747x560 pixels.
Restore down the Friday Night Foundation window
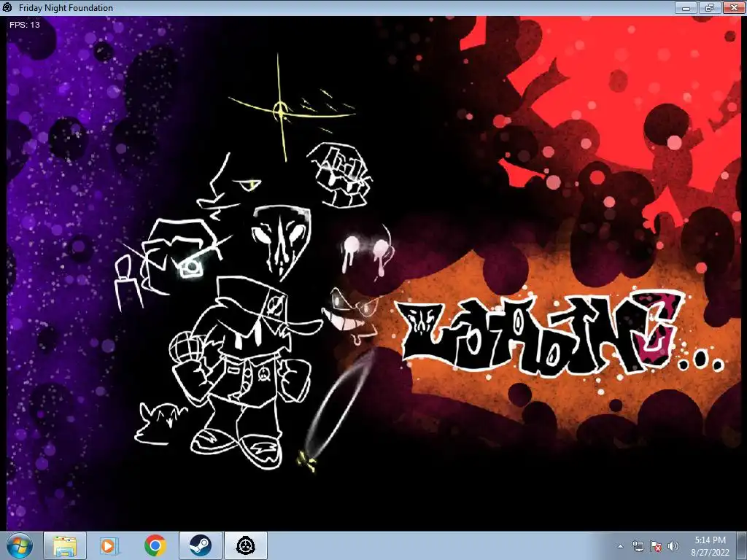point(710,7)
